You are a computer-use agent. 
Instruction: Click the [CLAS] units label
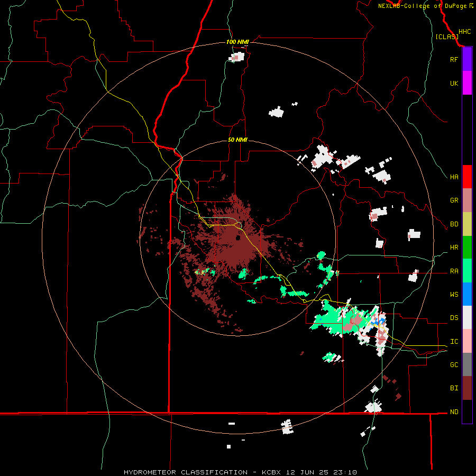[447, 37]
